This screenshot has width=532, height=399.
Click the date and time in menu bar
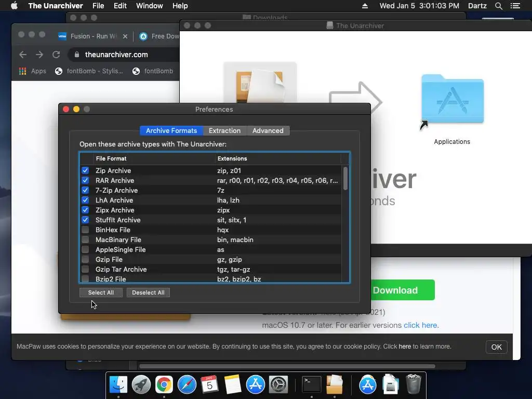(x=419, y=6)
